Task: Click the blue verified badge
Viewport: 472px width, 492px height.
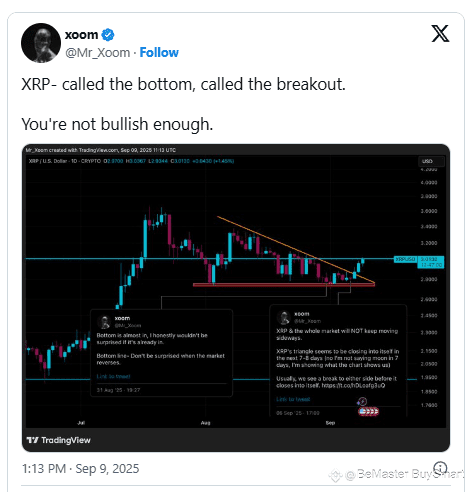Action: 108,35
